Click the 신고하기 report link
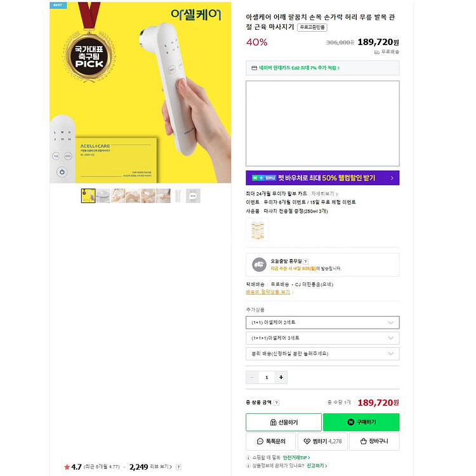The height and width of the screenshot is (476, 476). click(x=316, y=465)
